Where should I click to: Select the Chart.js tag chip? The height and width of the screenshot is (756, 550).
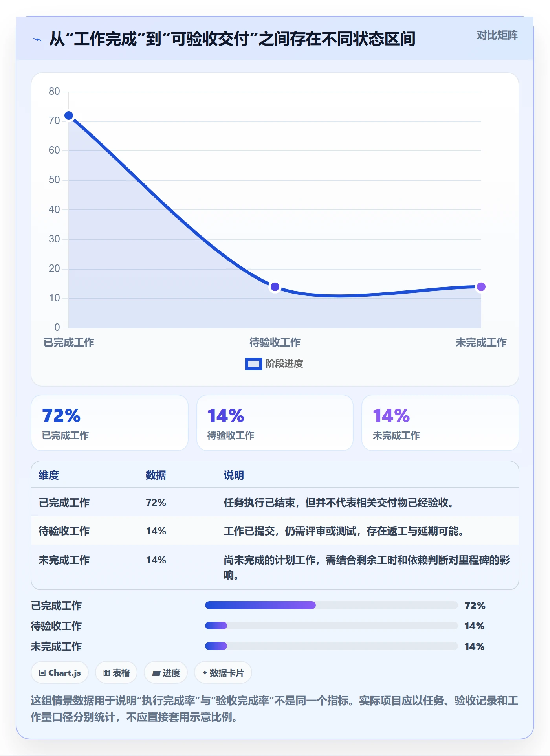click(x=60, y=673)
